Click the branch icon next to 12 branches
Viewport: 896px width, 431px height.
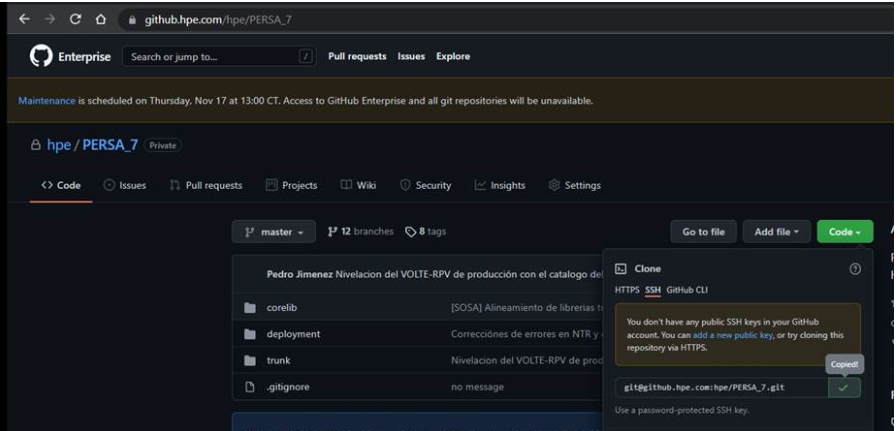click(x=333, y=232)
